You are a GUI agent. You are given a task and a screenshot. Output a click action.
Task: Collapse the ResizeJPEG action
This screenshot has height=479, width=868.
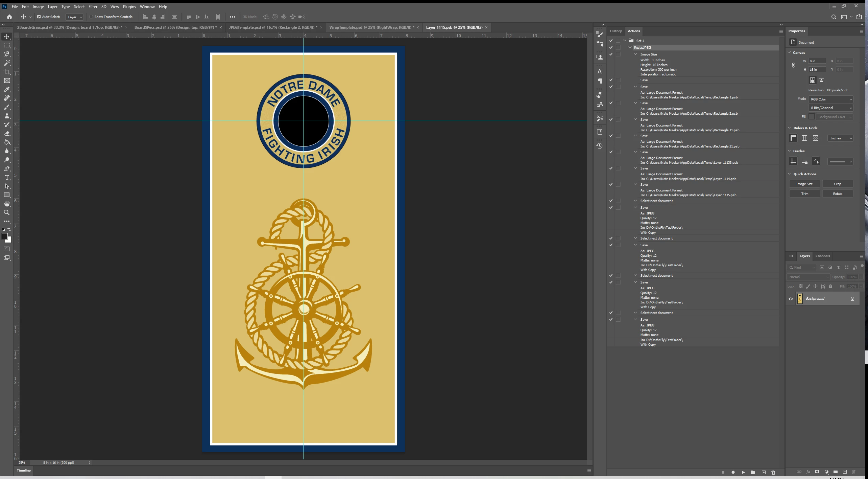[630, 47]
